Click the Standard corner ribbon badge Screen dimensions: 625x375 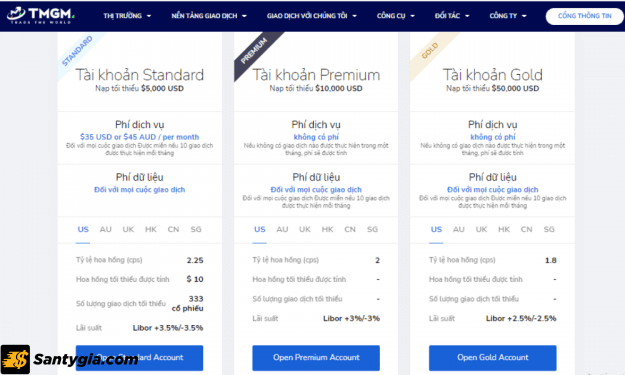78,51
